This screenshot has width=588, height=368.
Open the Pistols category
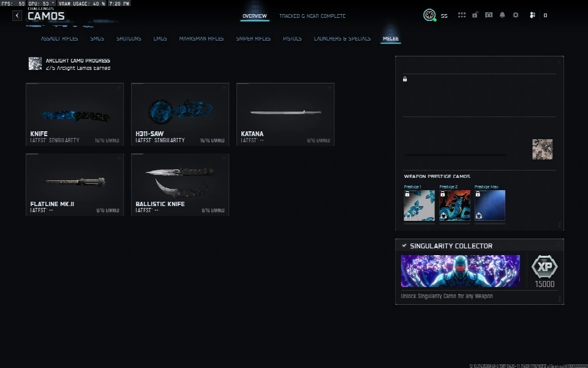point(292,38)
